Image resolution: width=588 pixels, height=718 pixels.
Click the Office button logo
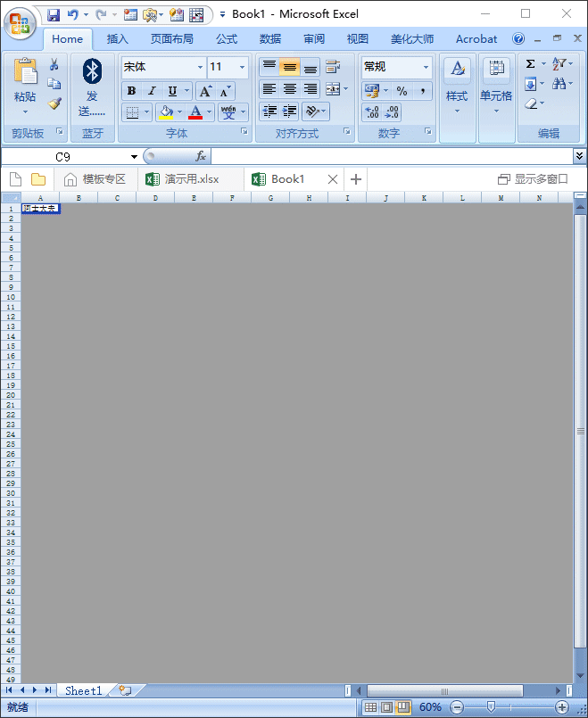(x=21, y=23)
